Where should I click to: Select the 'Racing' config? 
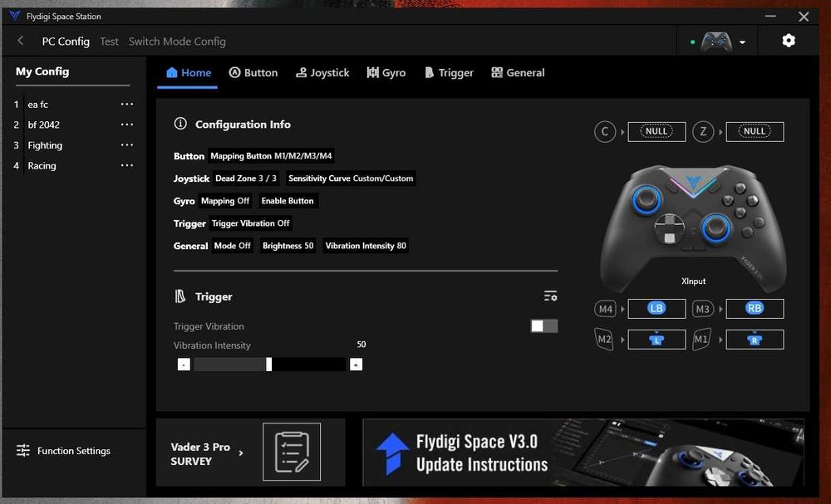(x=42, y=166)
